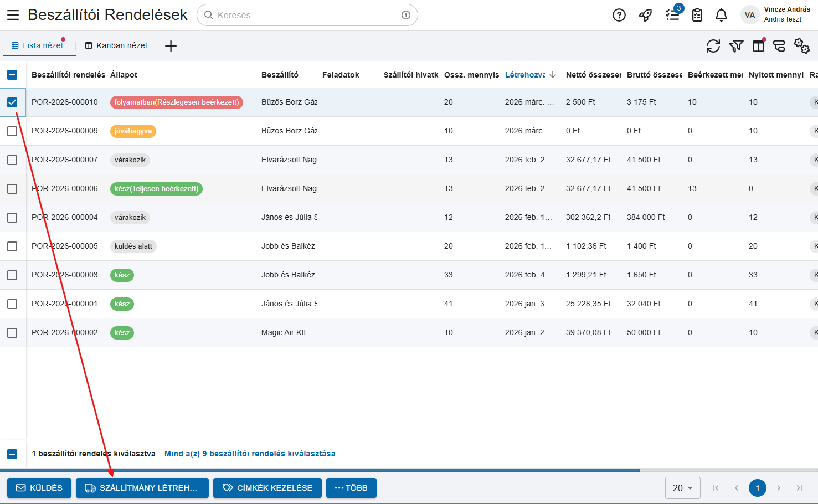Screen dimensions: 818x504
Task: Open the column settings icon
Action: [758, 46]
